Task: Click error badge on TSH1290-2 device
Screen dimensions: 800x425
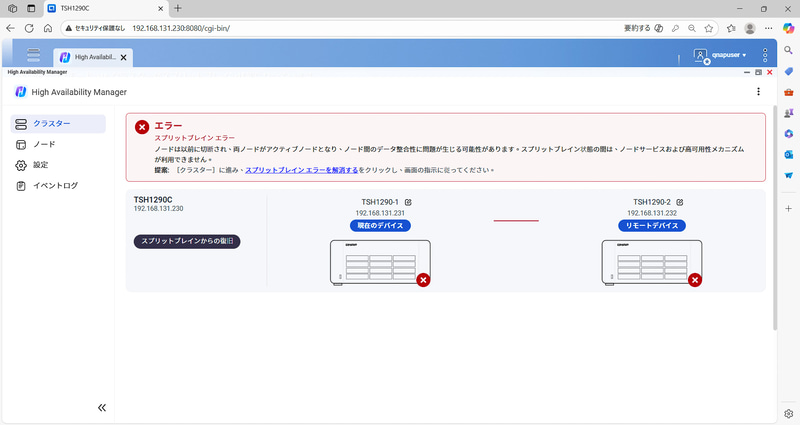Action: click(x=694, y=280)
